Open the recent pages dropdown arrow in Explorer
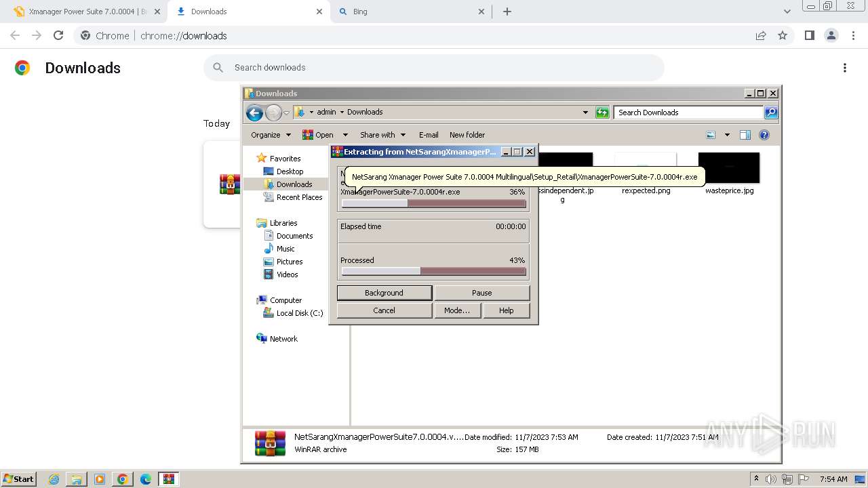 pos(287,113)
